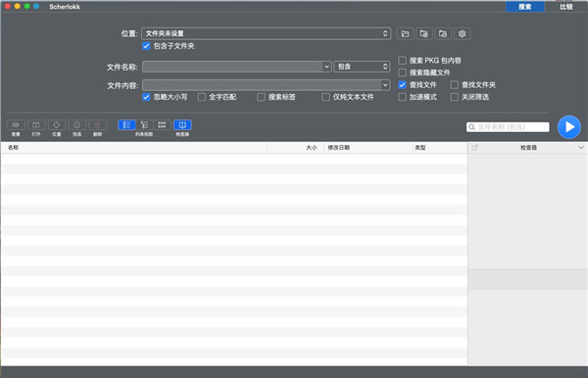Screen dimensions: 588x378
Task: Switch to grid icon view
Action: [162, 124]
